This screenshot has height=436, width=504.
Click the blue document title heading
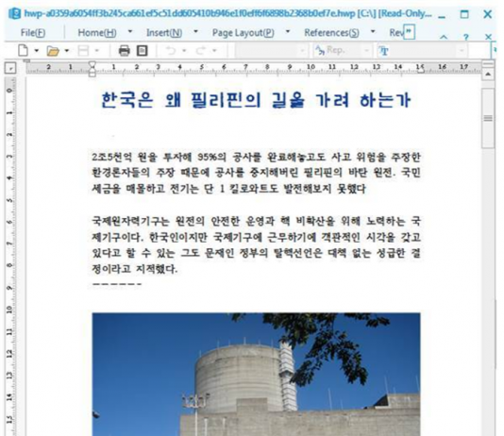256,100
